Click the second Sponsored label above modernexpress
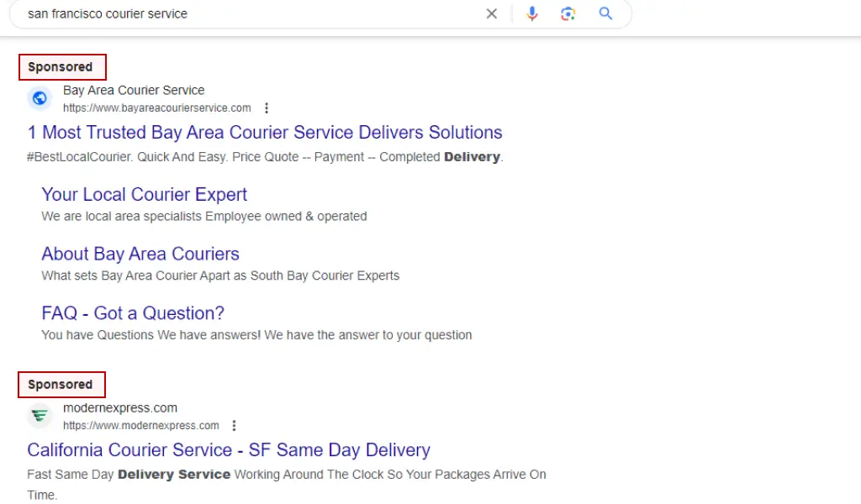 (61, 385)
